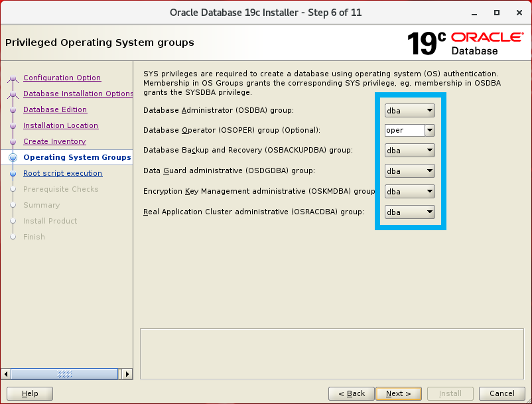Viewport: 532px width, 404px height.
Task: Click the Encryption Key Management (OSKMDBA) label
Action: (259, 192)
